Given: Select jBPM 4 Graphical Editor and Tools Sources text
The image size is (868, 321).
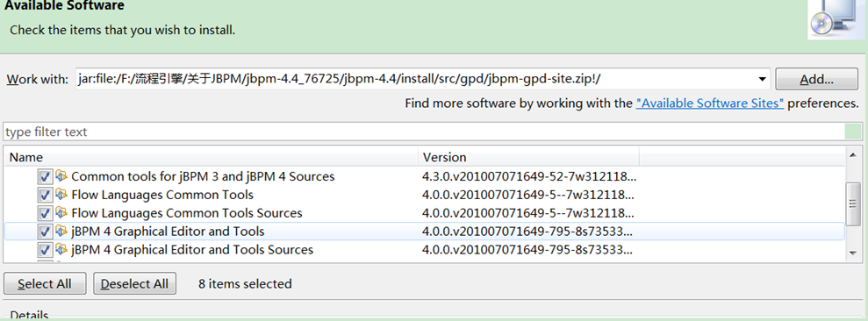Looking at the screenshot, I should (192, 250).
